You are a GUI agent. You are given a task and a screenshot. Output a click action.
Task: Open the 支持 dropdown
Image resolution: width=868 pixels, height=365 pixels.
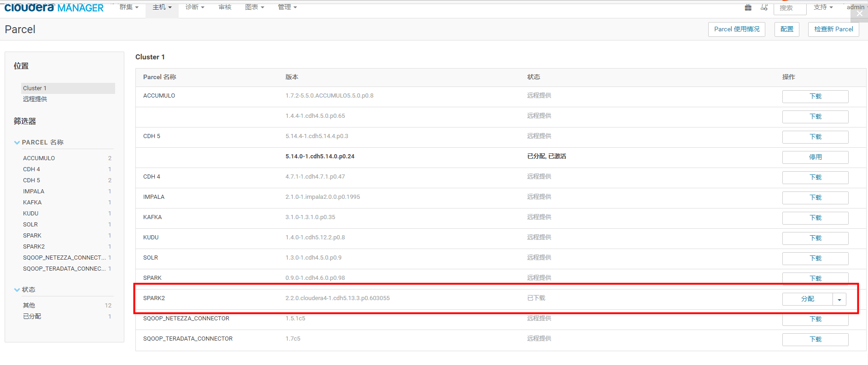click(x=823, y=7)
